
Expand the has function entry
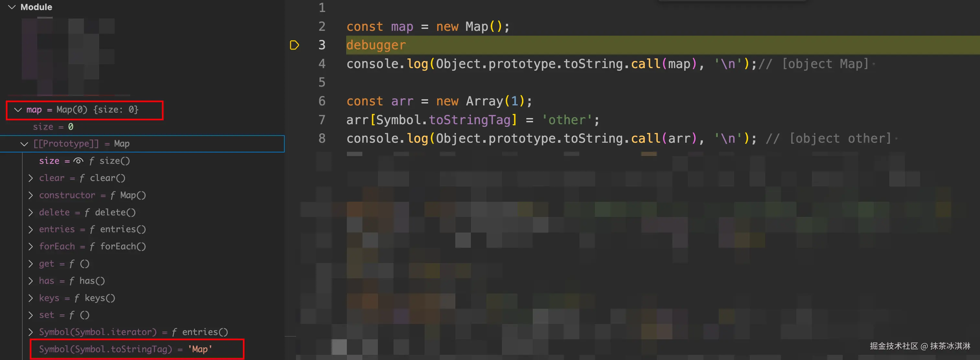click(x=31, y=281)
